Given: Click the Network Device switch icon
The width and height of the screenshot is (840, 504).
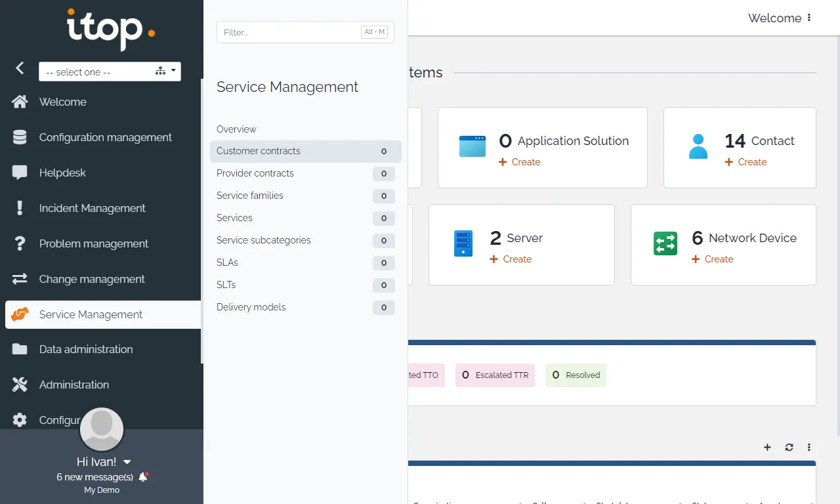Looking at the screenshot, I should click(665, 243).
